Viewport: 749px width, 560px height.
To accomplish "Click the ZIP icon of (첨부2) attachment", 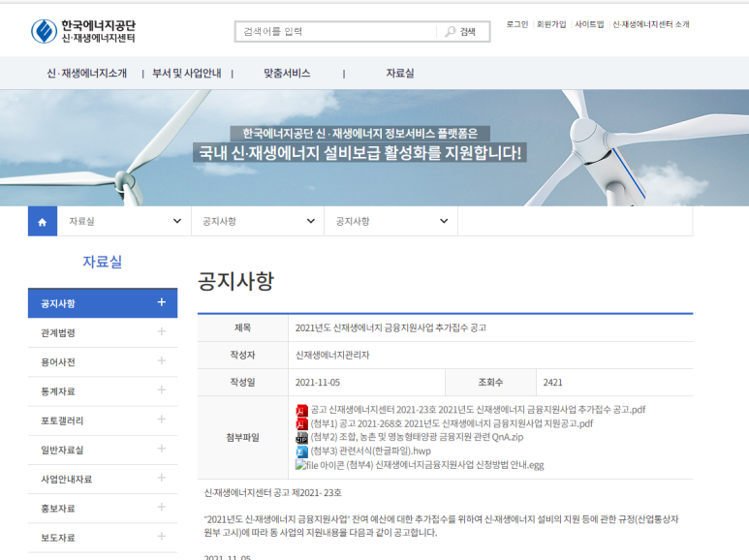I will point(301,437).
